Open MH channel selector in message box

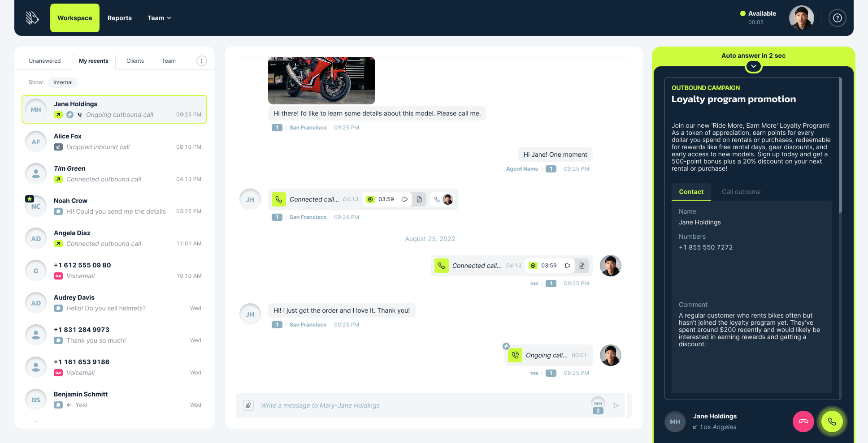(x=598, y=405)
